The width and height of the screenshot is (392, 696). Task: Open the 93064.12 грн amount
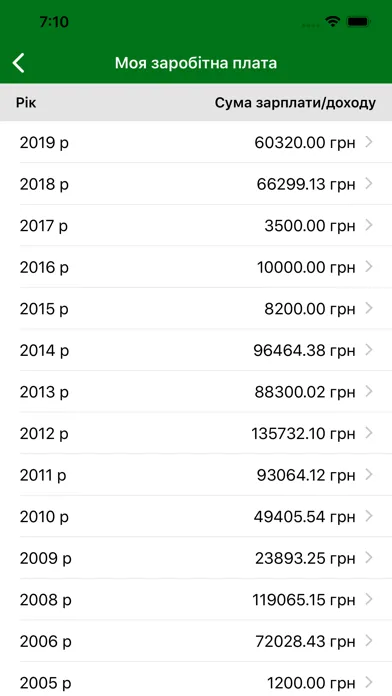306,475
